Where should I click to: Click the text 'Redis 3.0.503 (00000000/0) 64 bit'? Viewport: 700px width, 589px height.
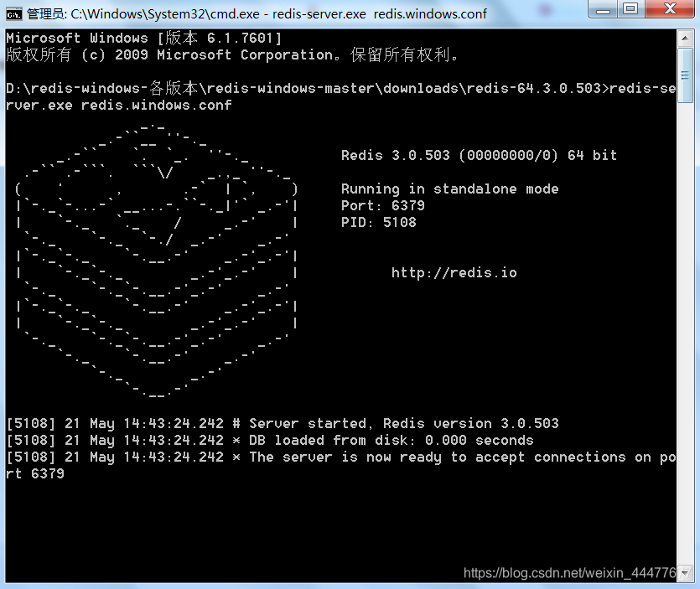coord(479,155)
